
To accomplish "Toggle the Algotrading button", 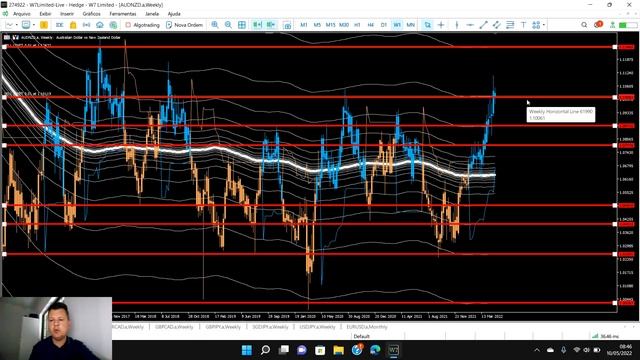I will coord(142,25).
